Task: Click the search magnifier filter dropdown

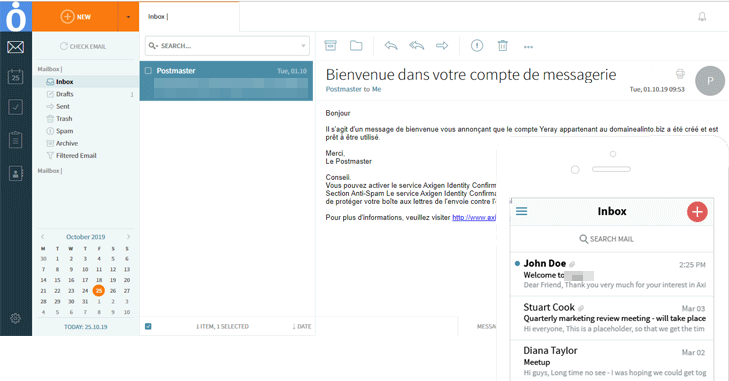Action: coord(153,46)
